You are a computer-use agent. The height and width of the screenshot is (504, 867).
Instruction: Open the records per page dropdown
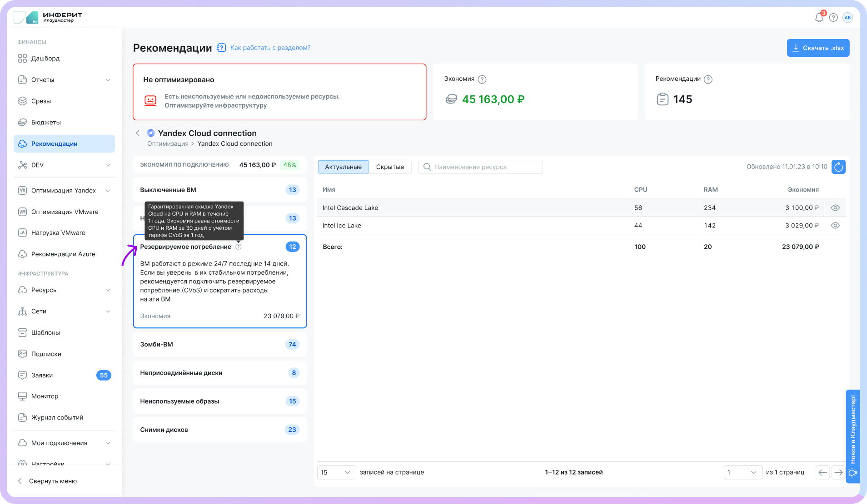[x=336, y=473]
